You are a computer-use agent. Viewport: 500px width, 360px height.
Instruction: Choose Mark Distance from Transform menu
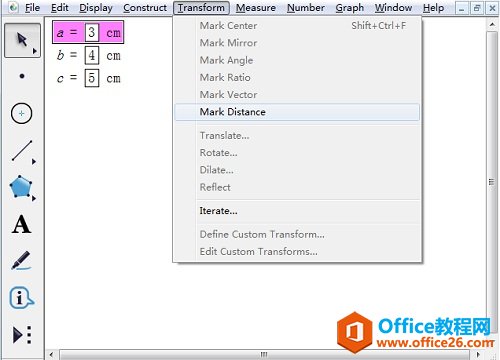(297, 112)
